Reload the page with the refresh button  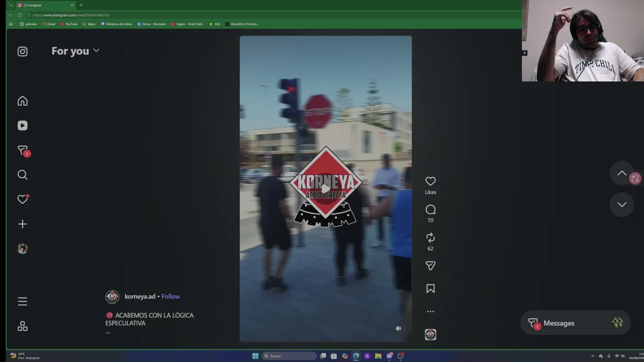20,15
